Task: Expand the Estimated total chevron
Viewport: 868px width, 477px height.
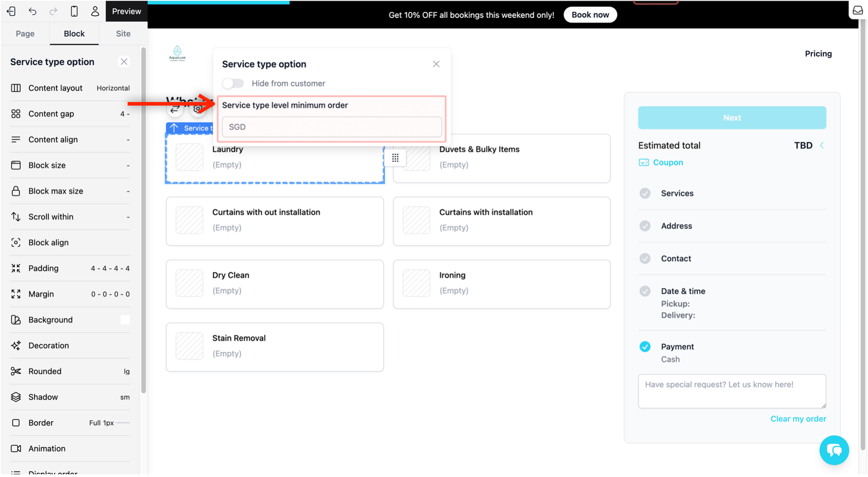Action: coord(822,145)
